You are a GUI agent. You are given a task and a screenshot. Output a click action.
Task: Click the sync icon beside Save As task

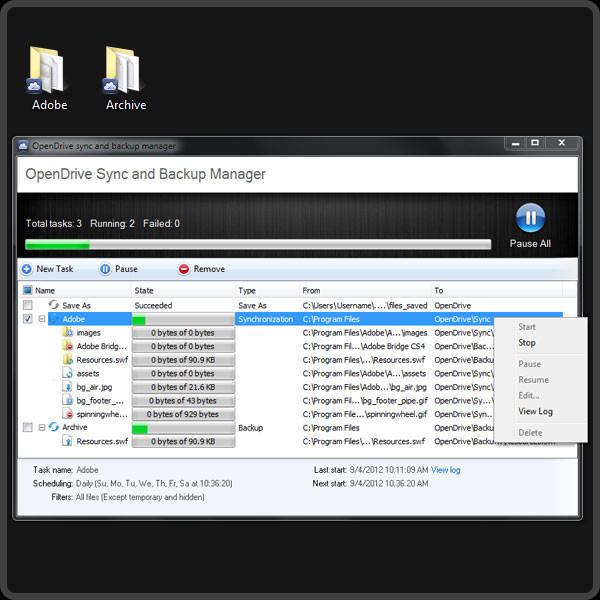[54, 305]
